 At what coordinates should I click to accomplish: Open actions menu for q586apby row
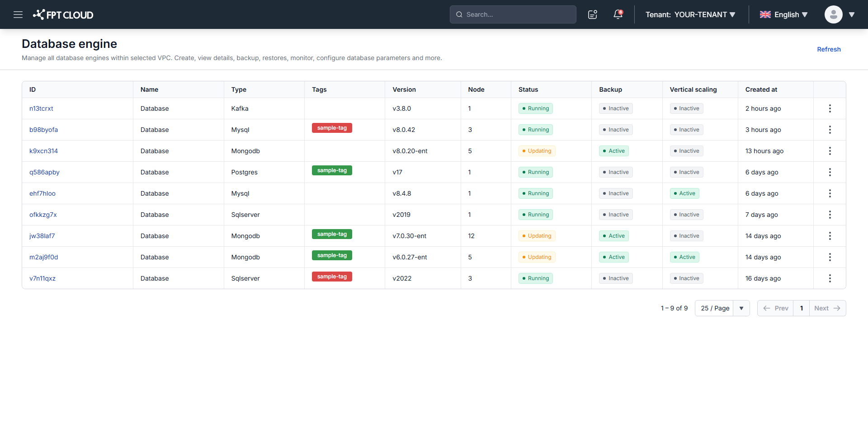[x=830, y=172]
